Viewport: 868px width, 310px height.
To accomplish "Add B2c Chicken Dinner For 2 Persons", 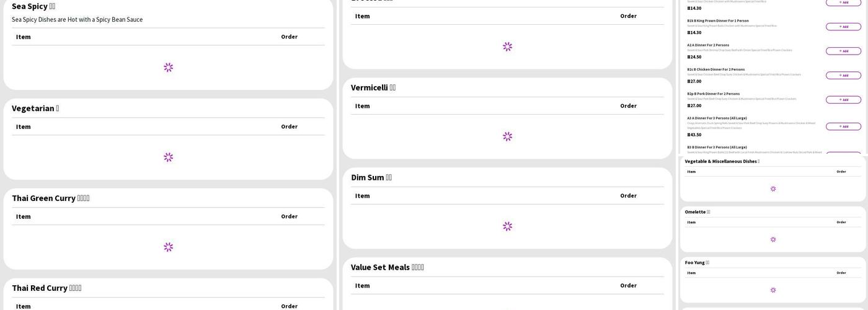I will tap(843, 75).
